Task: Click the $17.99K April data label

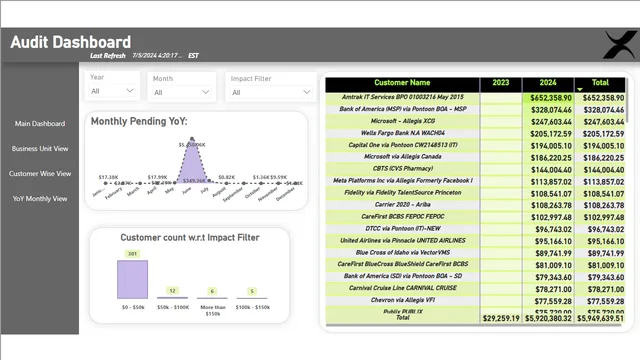Action: [x=157, y=177]
